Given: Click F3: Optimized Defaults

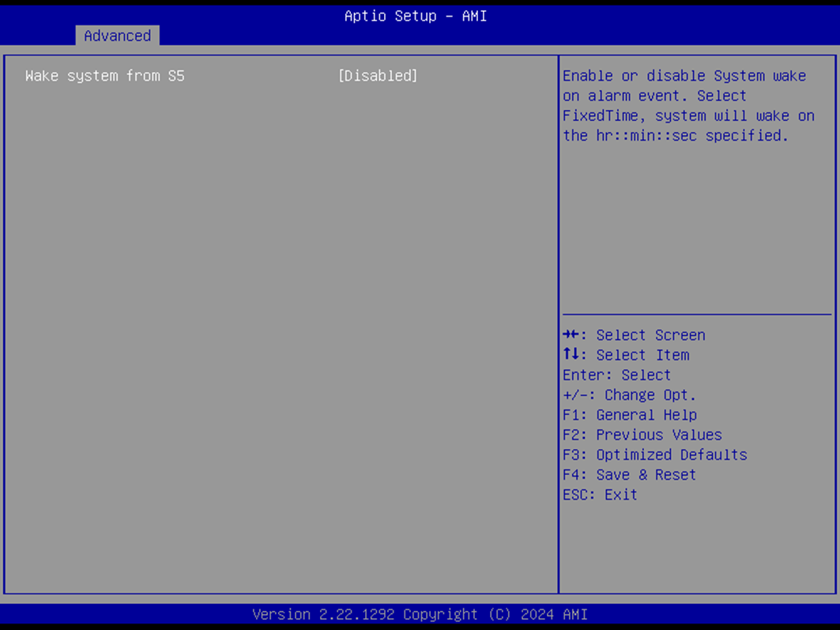Looking at the screenshot, I should 654,455.
